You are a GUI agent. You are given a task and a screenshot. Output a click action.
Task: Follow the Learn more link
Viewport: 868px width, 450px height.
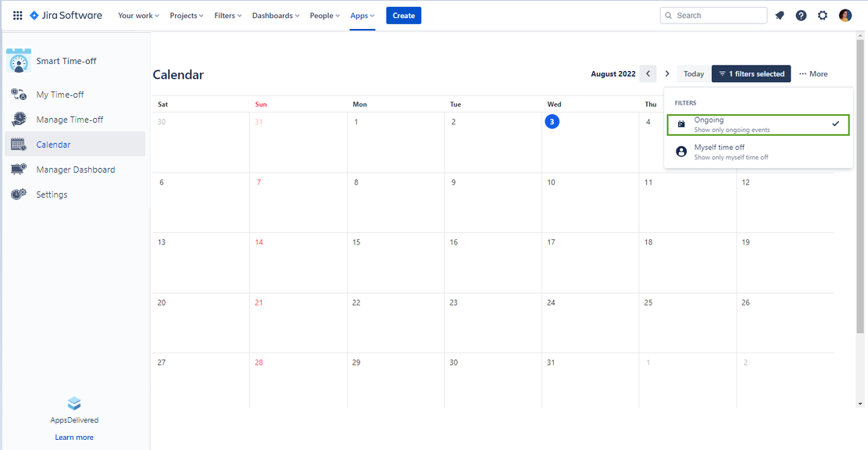tap(74, 437)
